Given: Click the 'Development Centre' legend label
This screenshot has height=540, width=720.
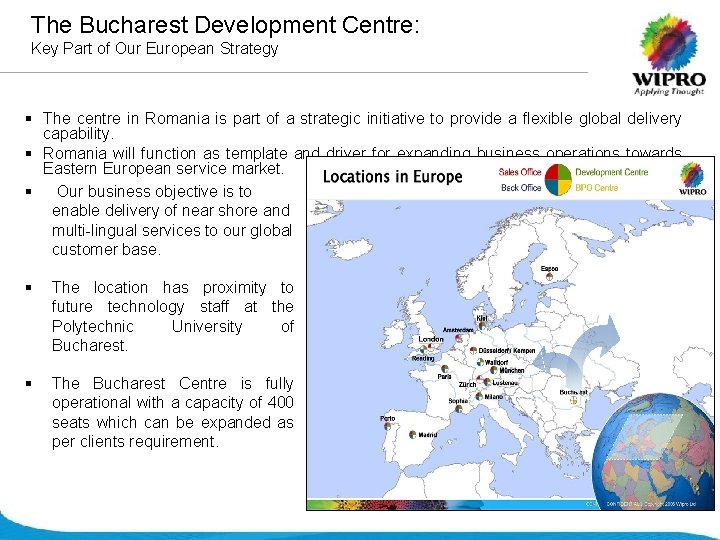Looking at the screenshot, I should [612, 172].
